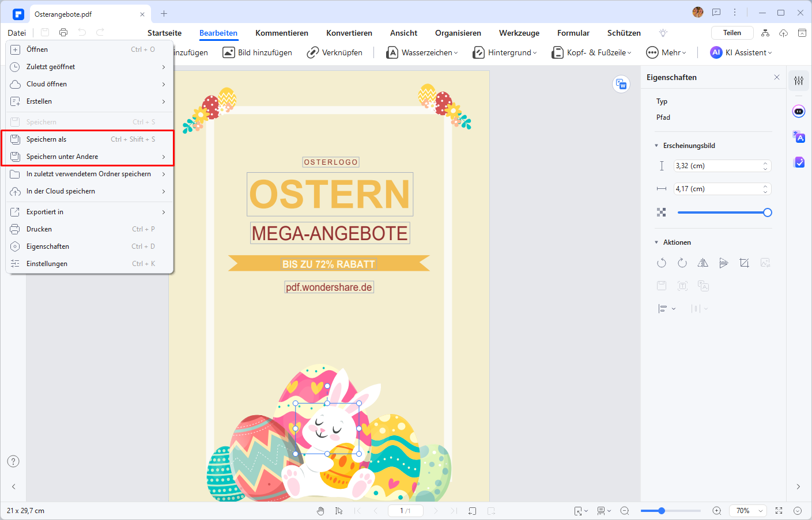Open the Kopf- & Fußzeile dropdown

tap(592, 52)
